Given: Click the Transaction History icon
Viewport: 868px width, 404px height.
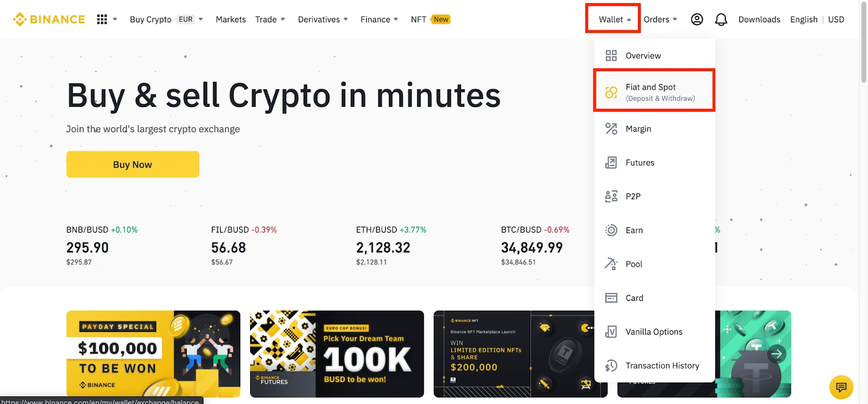Looking at the screenshot, I should coord(611,365).
